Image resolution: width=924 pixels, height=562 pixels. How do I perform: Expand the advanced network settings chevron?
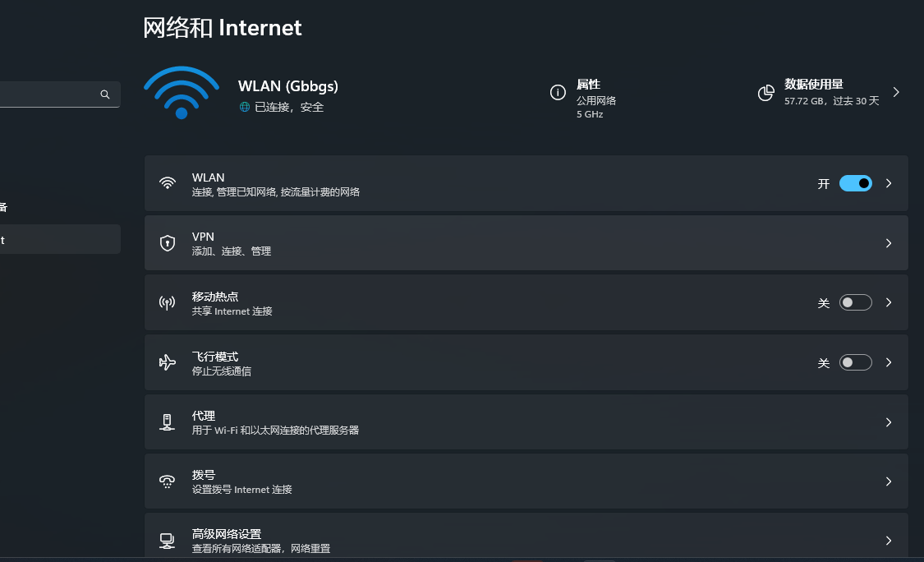click(889, 541)
